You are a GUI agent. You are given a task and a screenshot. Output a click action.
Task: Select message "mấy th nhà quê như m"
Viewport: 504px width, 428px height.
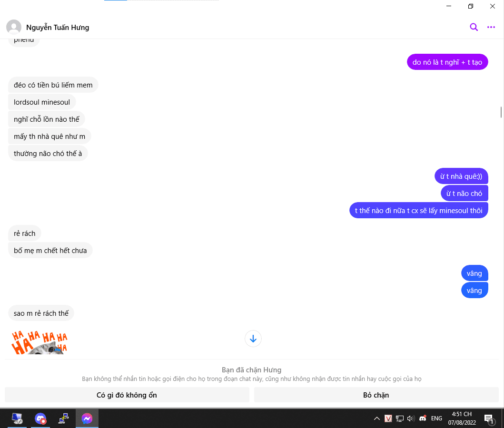49,136
